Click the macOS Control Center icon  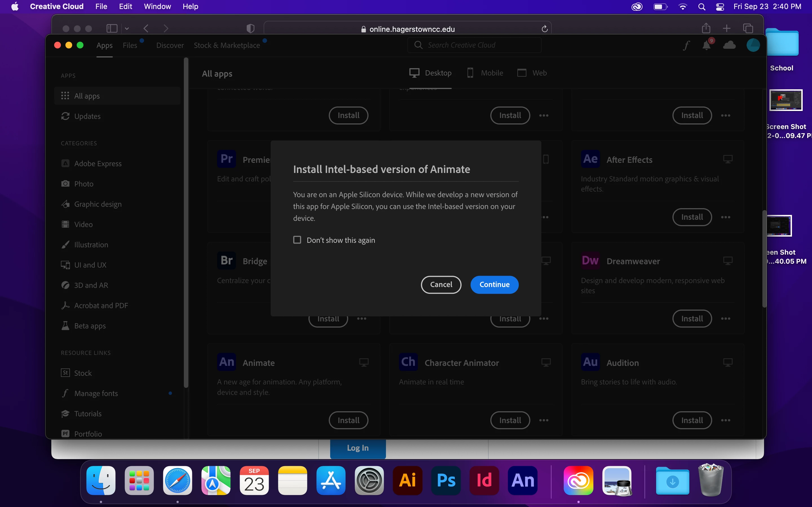coord(720,7)
